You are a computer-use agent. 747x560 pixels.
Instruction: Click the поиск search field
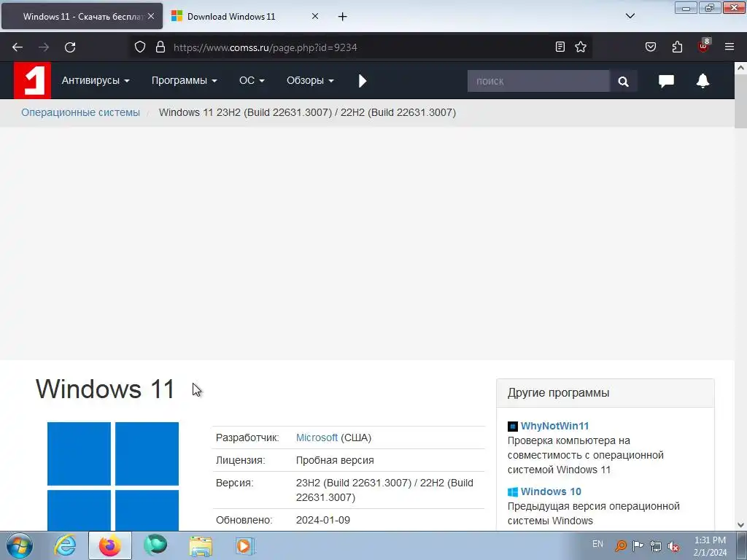click(538, 82)
